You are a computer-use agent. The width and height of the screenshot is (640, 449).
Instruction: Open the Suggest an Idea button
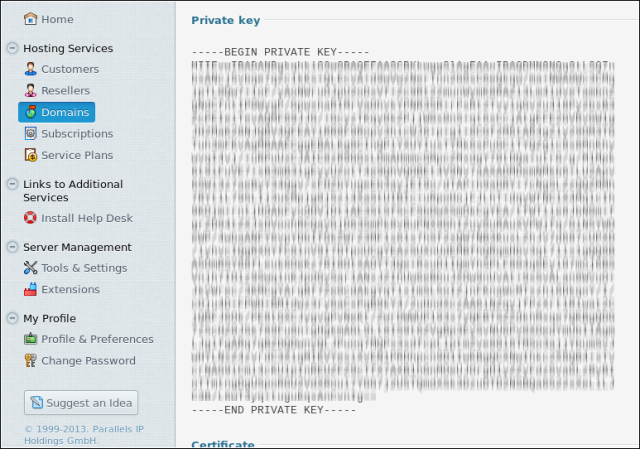tap(81, 402)
